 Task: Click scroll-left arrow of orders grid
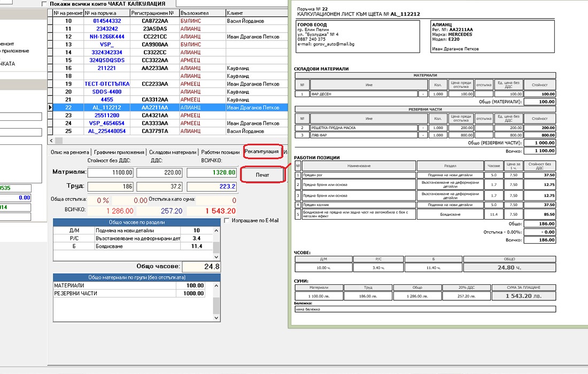[51, 141]
